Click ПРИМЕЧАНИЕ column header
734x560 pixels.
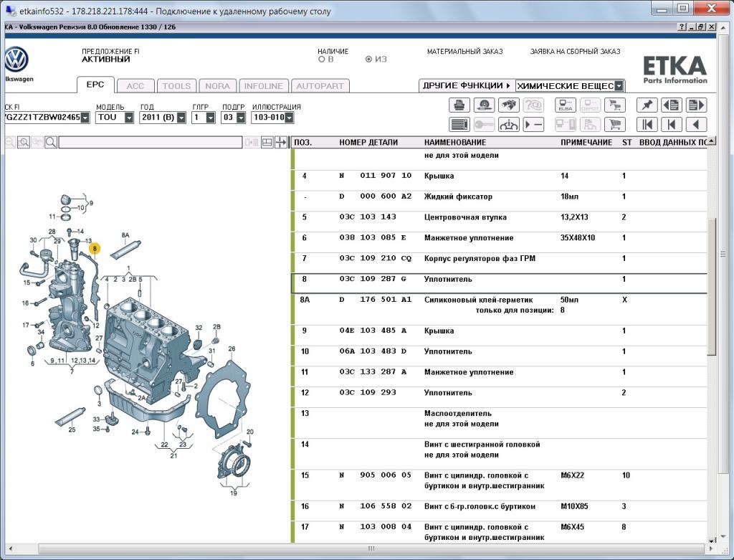click(x=586, y=143)
